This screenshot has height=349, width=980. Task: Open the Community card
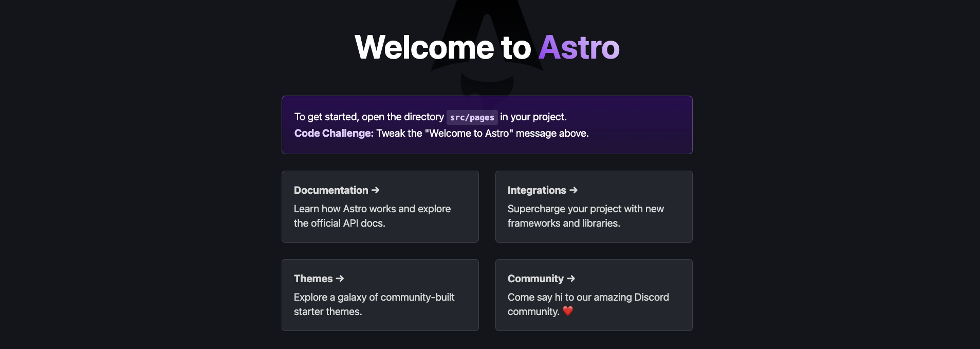[x=594, y=295]
